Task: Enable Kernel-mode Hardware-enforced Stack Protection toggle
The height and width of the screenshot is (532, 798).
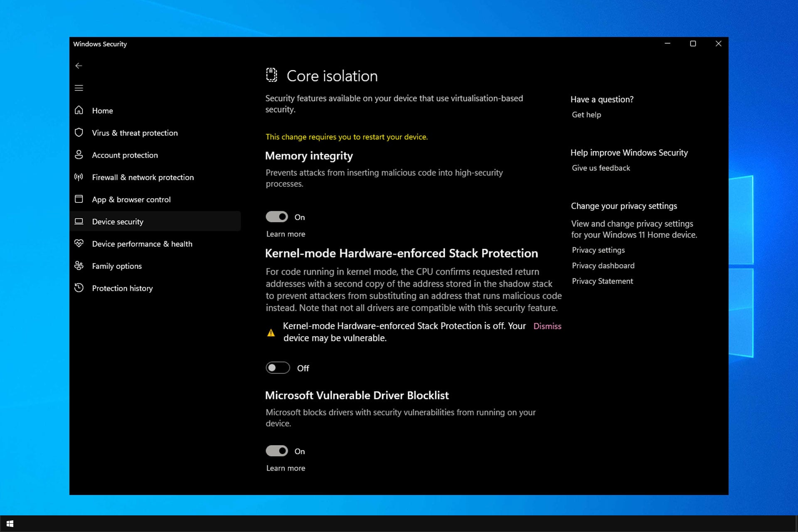Action: pyautogui.click(x=278, y=368)
